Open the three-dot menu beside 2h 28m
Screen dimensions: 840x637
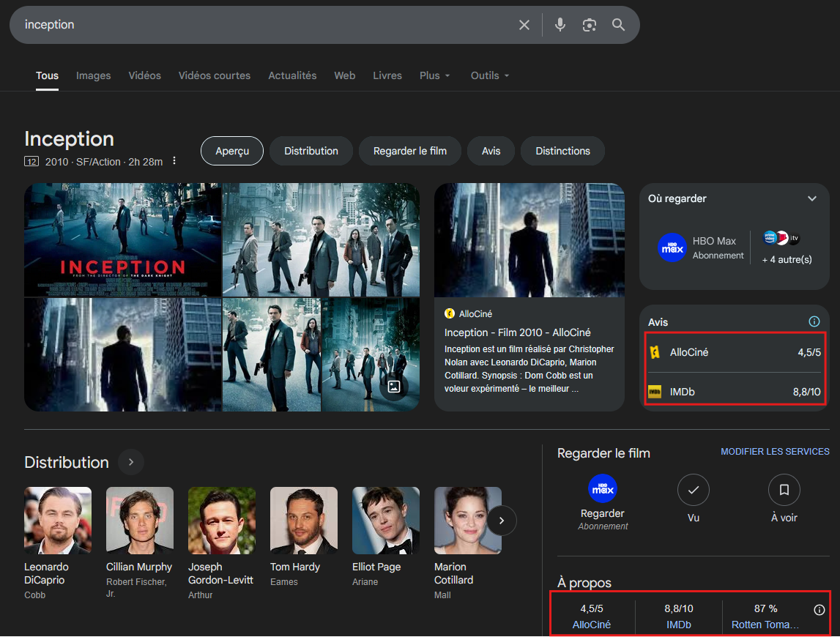pyautogui.click(x=174, y=161)
